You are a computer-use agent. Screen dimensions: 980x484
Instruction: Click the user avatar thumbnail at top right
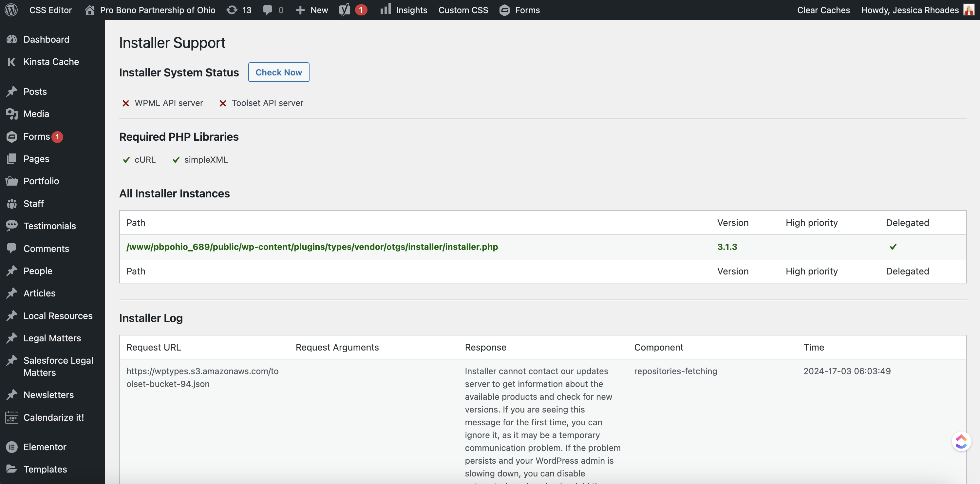[x=969, y=10]
